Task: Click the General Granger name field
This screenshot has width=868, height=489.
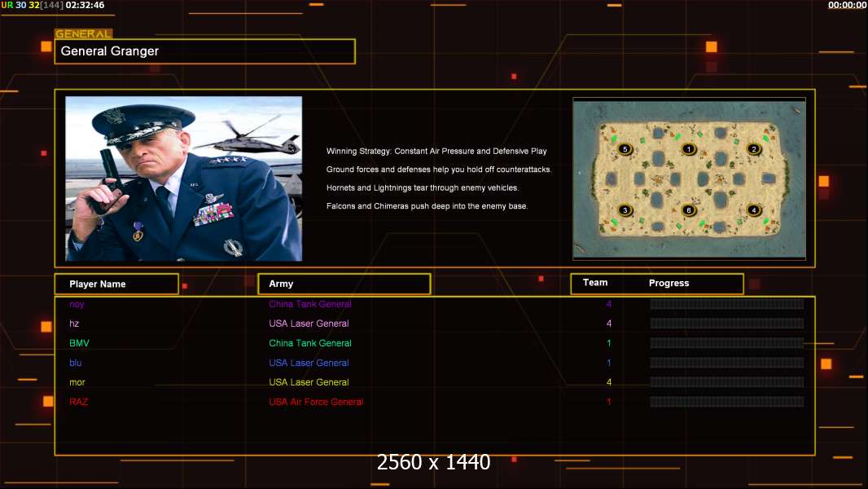Action: tap(205, 51)
